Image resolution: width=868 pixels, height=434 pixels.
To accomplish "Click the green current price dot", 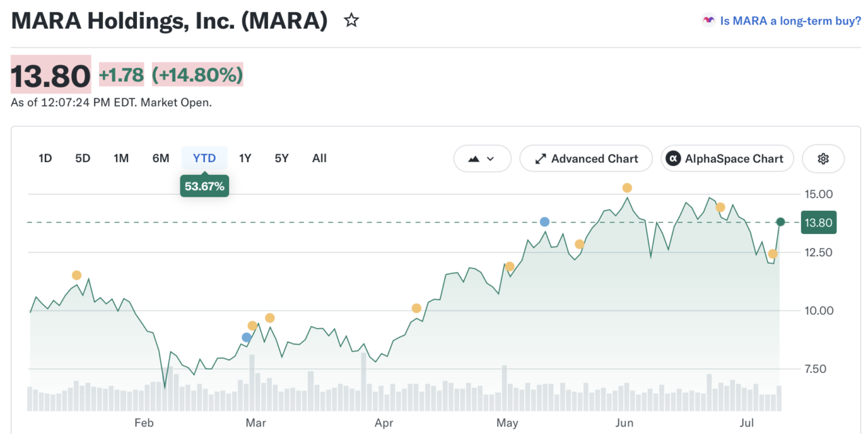I will (x=781, y=222).
